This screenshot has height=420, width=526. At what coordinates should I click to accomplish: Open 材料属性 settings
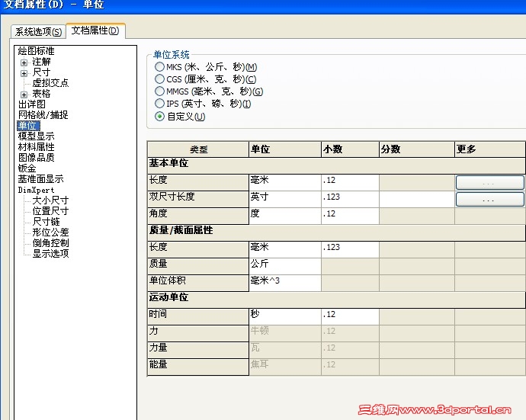coord(37,147)
